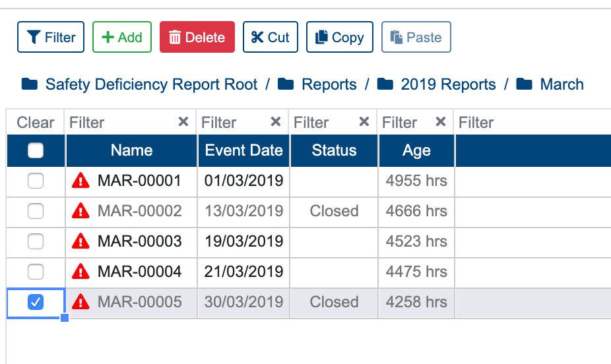Click the green Add button
This screenshot has width=611, height=364.
click(x=122, y=37)
